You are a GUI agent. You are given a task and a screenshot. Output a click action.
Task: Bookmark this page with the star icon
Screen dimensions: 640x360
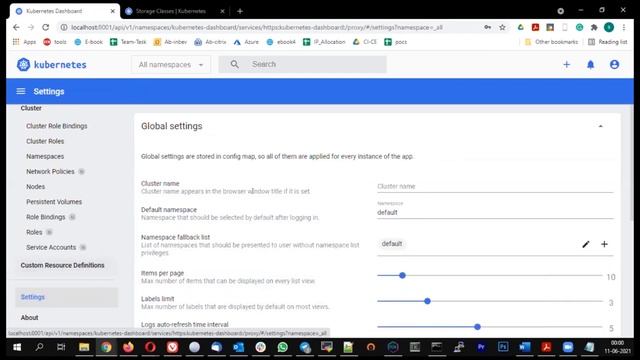[x=502, y=27]
